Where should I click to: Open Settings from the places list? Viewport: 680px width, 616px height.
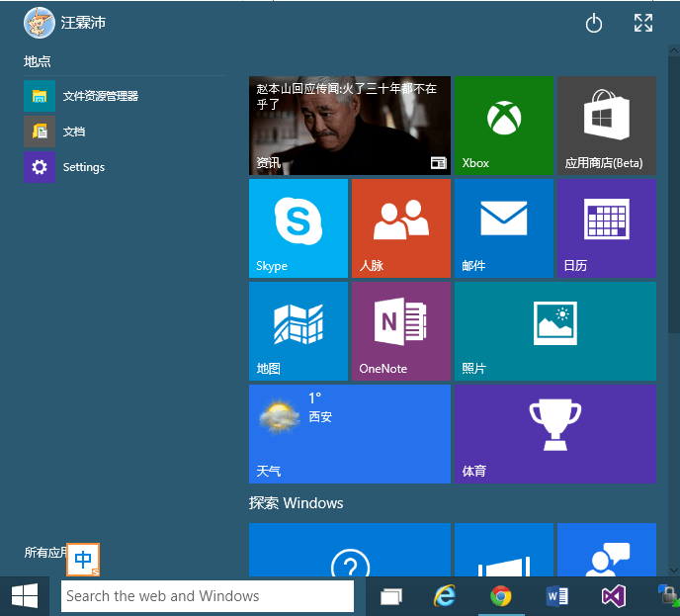pyautogui.click(x=83, y=167)
